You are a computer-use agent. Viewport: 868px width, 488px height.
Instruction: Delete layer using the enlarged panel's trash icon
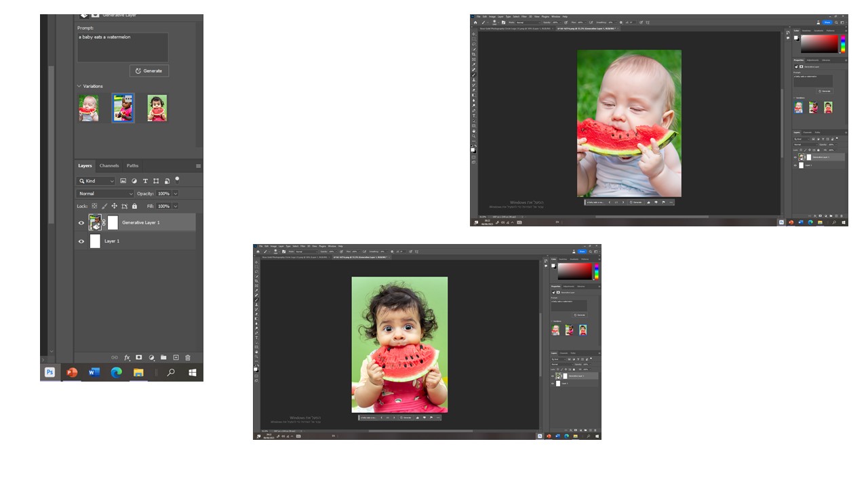point(188,357)
